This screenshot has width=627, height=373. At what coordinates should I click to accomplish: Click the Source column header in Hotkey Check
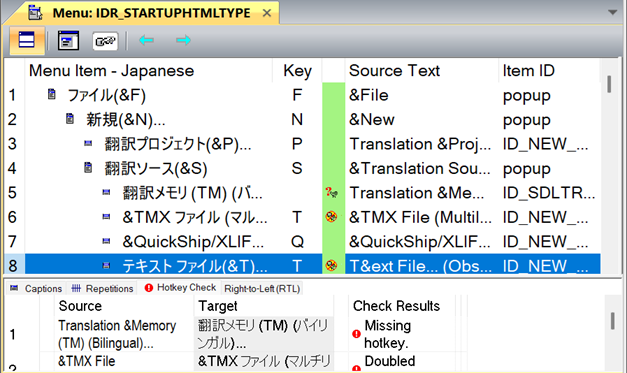[x=124, y=306]
